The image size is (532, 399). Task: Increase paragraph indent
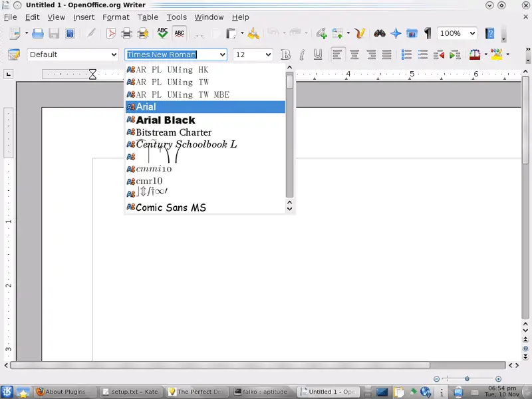coord(455,55)
